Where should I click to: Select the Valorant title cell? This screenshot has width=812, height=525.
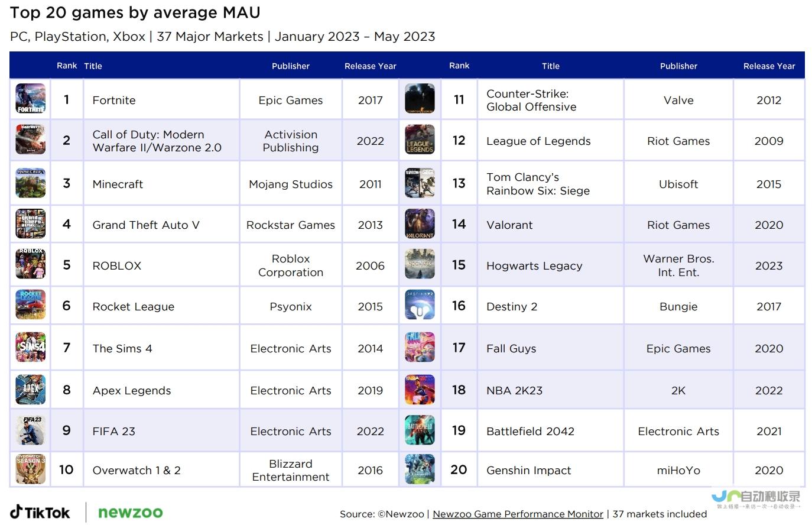[550, 225]
